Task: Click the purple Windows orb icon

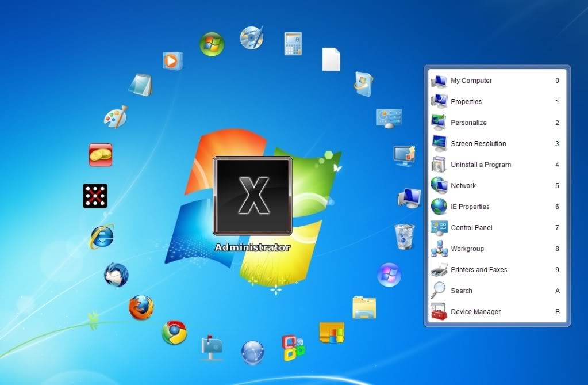Action: pos(389,275)
